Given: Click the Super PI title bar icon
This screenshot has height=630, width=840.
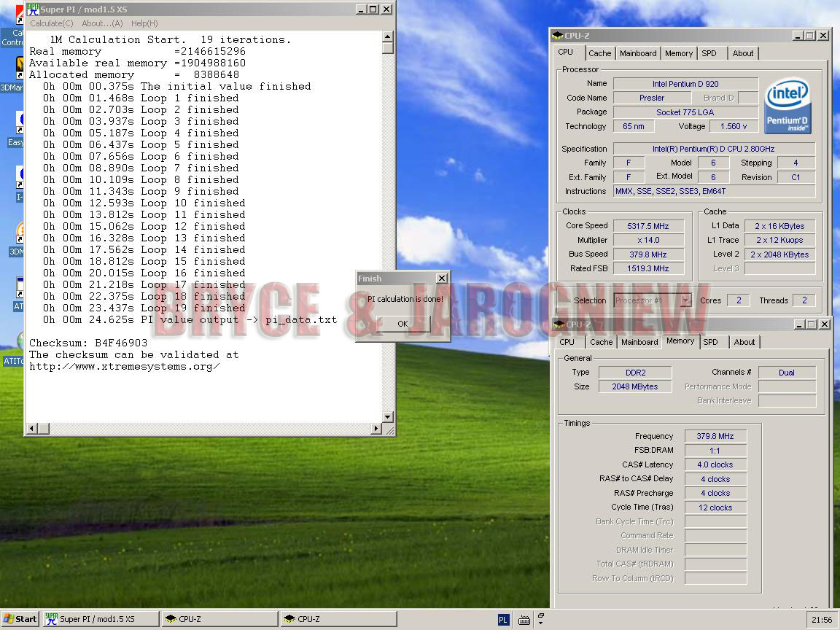Looking at the screenshot, I should [33, 9].
